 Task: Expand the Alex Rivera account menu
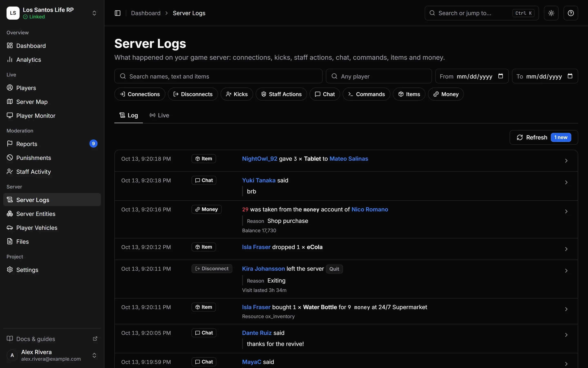[x=94, y=355]
